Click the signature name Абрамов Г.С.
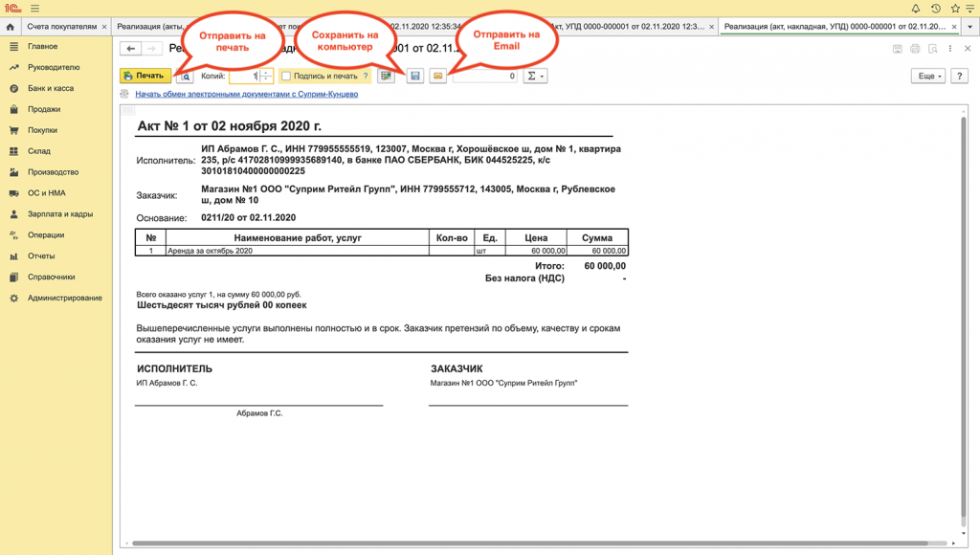This screenshot has width=980, height=555. (x=259, y=413)
